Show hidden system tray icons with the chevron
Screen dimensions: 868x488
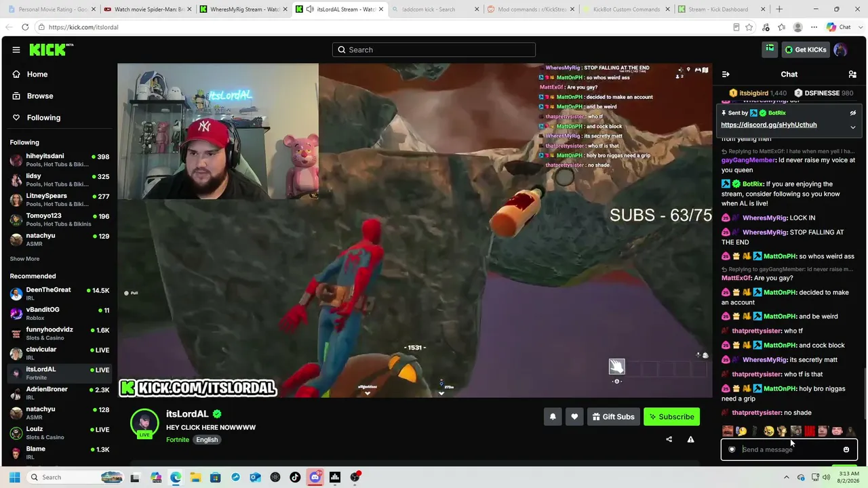click(x=787, y=477)
